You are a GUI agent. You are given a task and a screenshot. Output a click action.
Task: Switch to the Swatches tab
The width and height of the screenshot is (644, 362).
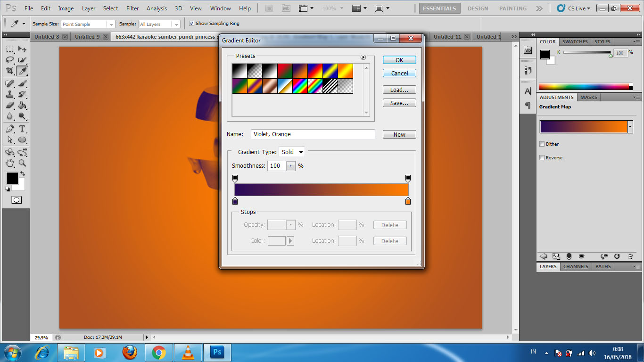575,41
